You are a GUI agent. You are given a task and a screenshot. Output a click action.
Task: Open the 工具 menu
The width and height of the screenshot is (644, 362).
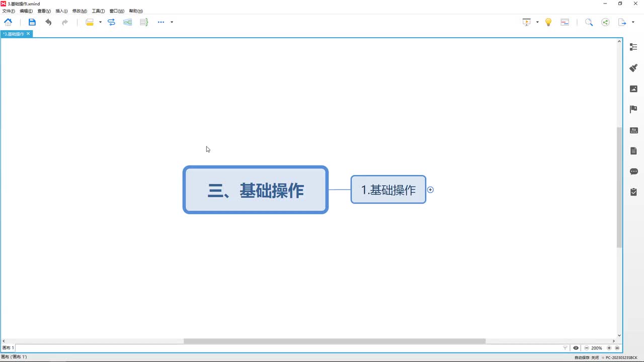(98, 11)
